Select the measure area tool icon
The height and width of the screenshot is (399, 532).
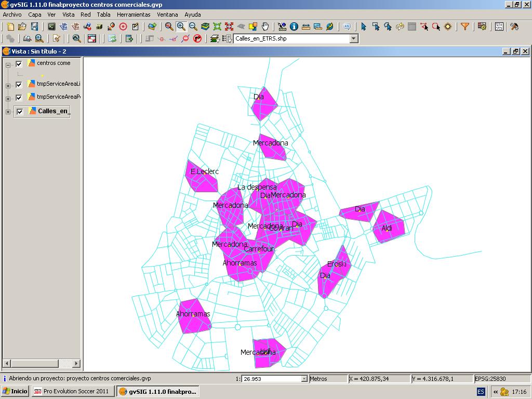pos(317,26)
